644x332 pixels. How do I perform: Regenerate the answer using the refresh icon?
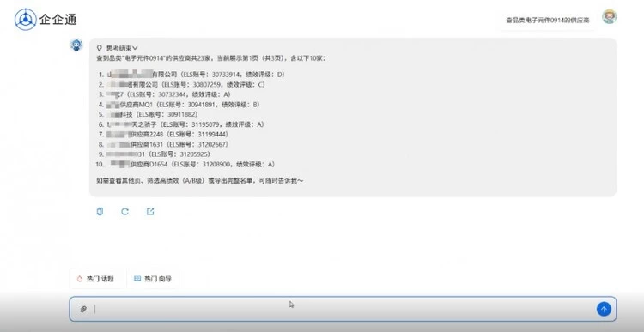(x=125, y=211)
